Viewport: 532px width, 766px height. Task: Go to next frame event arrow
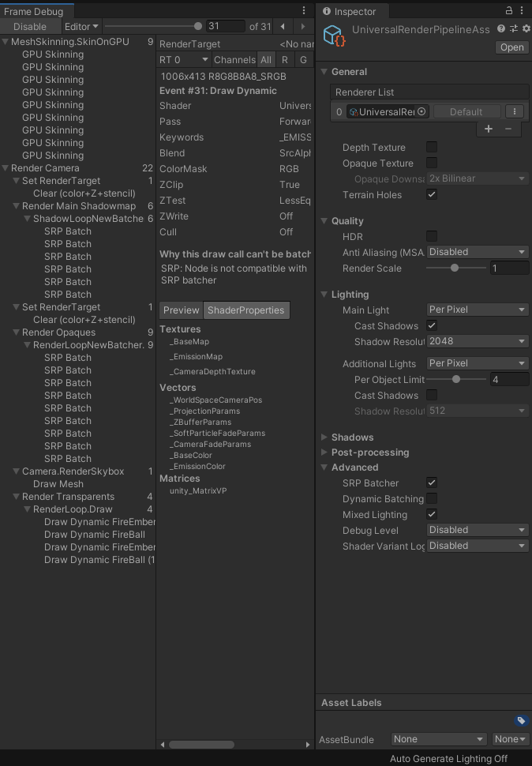(303, 26)
